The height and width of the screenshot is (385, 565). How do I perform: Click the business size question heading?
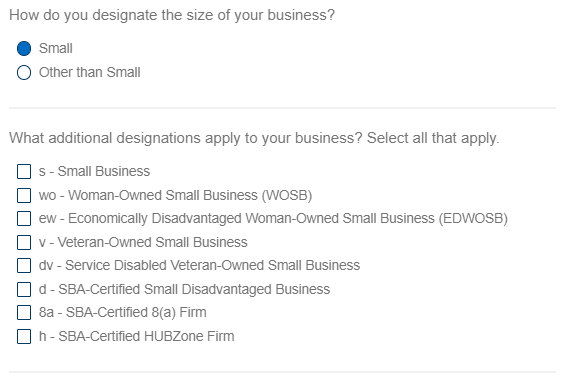click(172, 16)
